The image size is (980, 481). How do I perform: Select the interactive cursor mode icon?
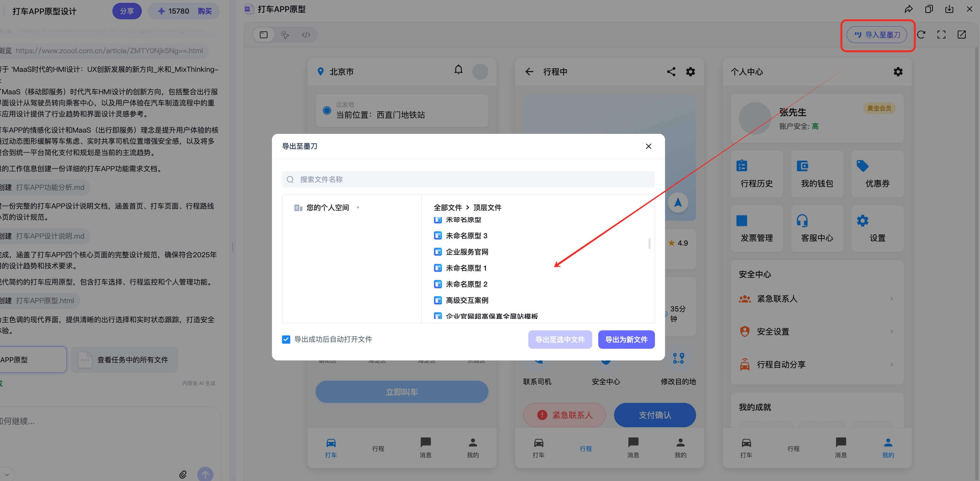284,34
